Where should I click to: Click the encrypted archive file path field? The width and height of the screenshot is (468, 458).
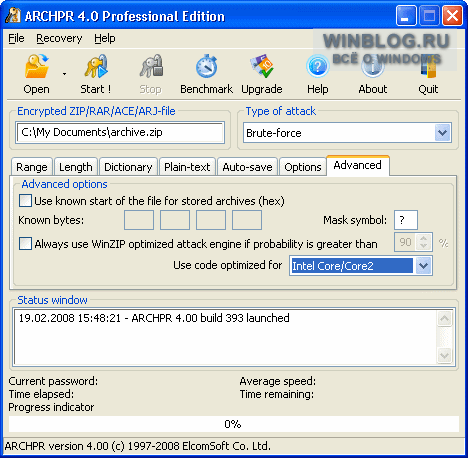tap(120, 133)
